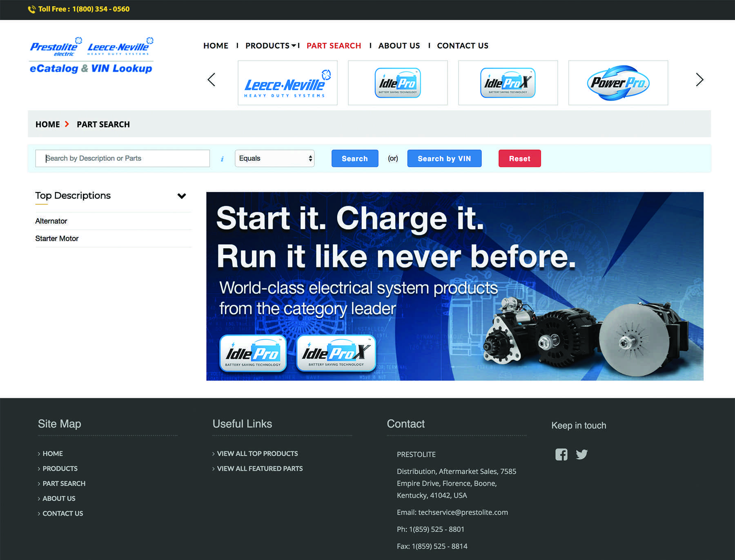Click the IdleProX carousel logo
This screenshot has height=560, width=735.
click(508, 83)
